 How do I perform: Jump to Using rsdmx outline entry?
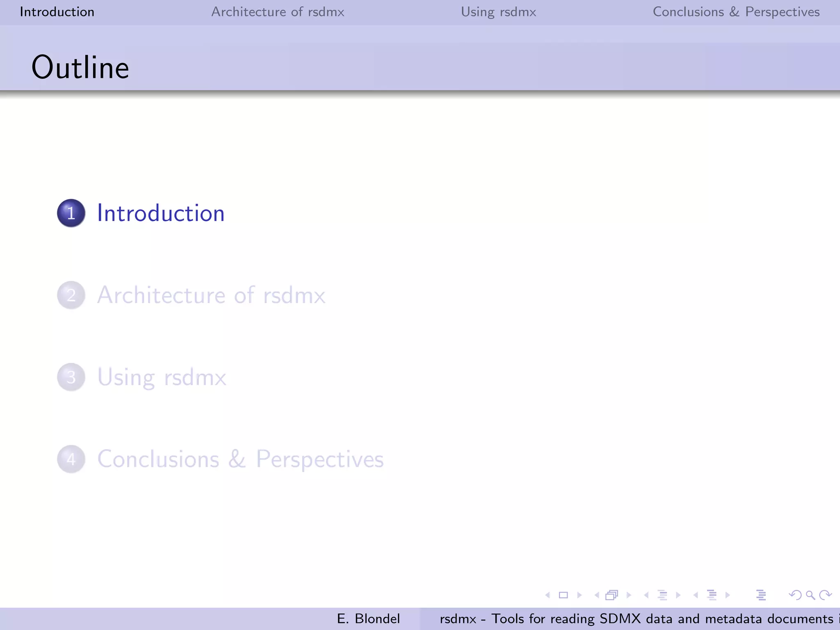coord(162,377)
